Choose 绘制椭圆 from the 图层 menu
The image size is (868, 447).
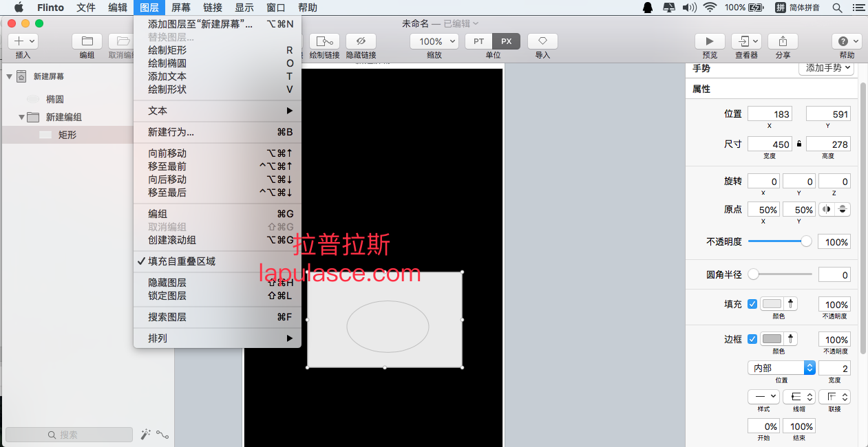click(x=217, y=63)
